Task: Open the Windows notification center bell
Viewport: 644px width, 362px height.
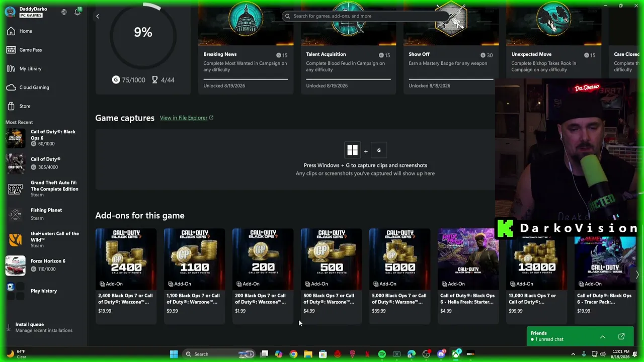Action: 635,354
